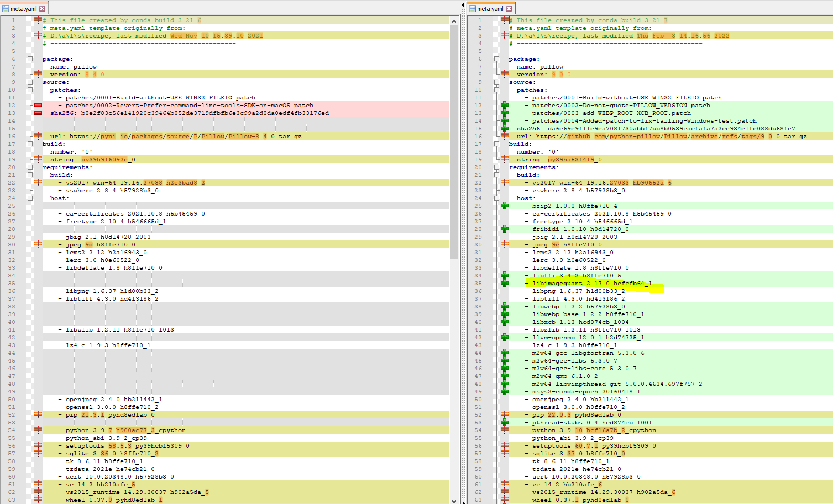Screen dimensions: 833x504
Task: Click the left pane scroll-down arrow
Action: pos(454,500)
